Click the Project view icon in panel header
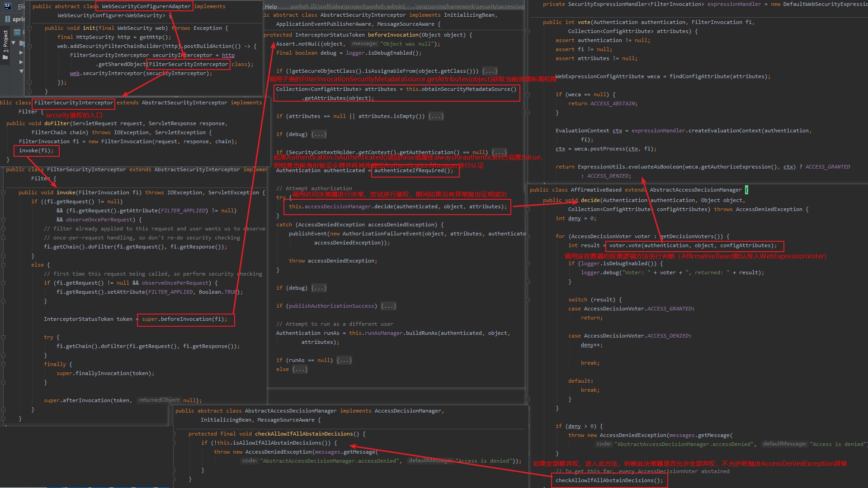Image resolution: width=868 pixels, height=488 pixels. coord(17,32)
